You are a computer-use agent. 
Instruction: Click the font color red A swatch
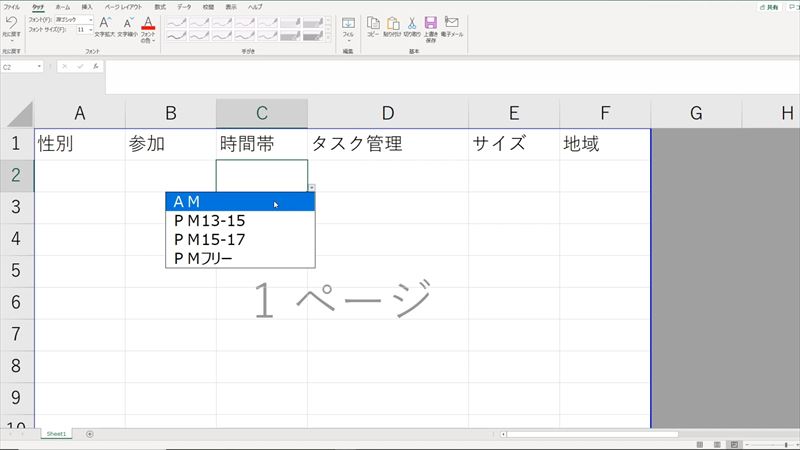pyautogui.click(x=148, y=23)
